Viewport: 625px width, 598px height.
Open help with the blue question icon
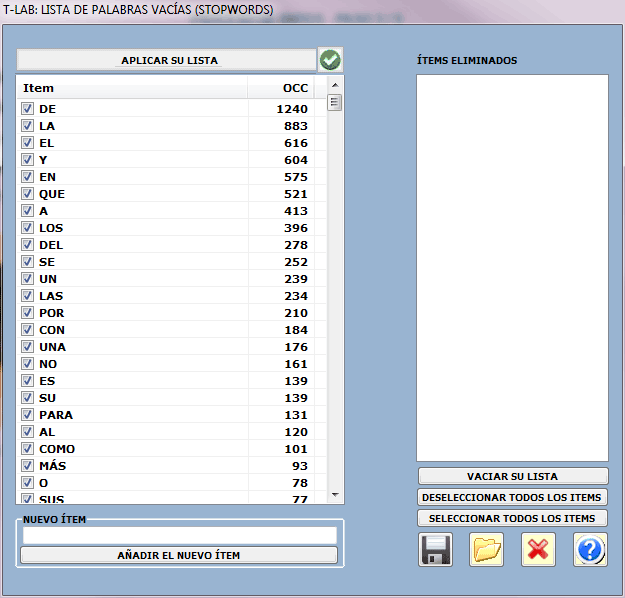590,549
